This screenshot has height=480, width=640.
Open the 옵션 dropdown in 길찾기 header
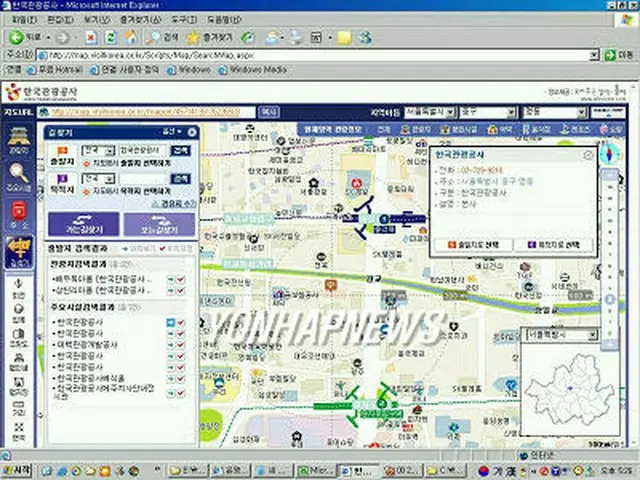pos(172,132)
